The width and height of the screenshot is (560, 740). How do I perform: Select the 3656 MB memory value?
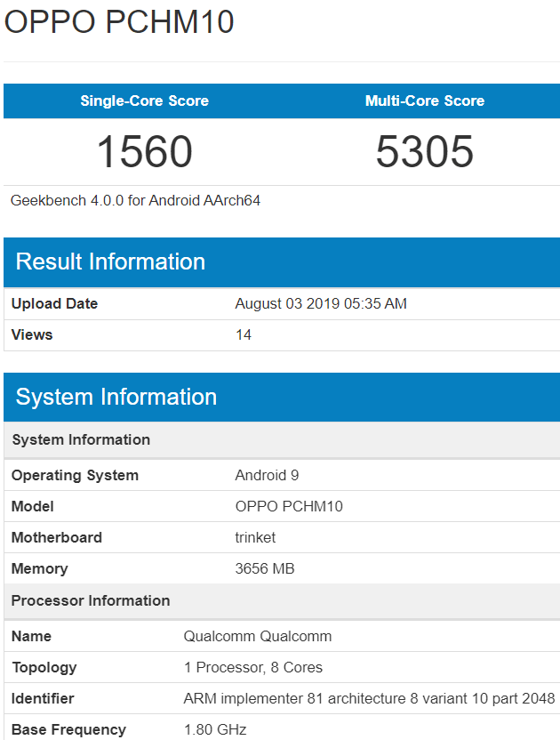coord(265,568)
